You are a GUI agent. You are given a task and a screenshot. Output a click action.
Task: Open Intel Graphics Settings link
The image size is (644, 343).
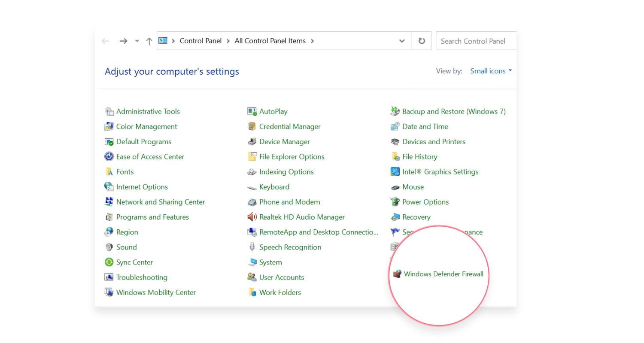point(440,171)
